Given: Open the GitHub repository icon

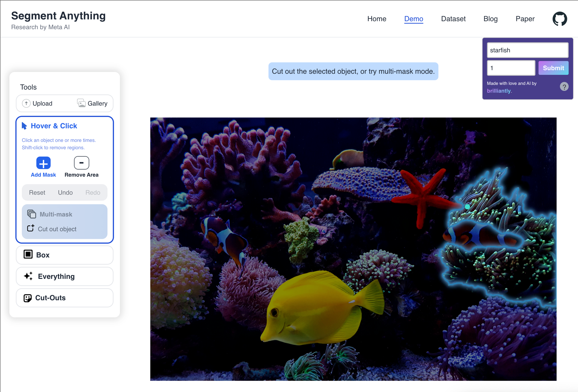Looking at the screenshot, I should point(560,19).
